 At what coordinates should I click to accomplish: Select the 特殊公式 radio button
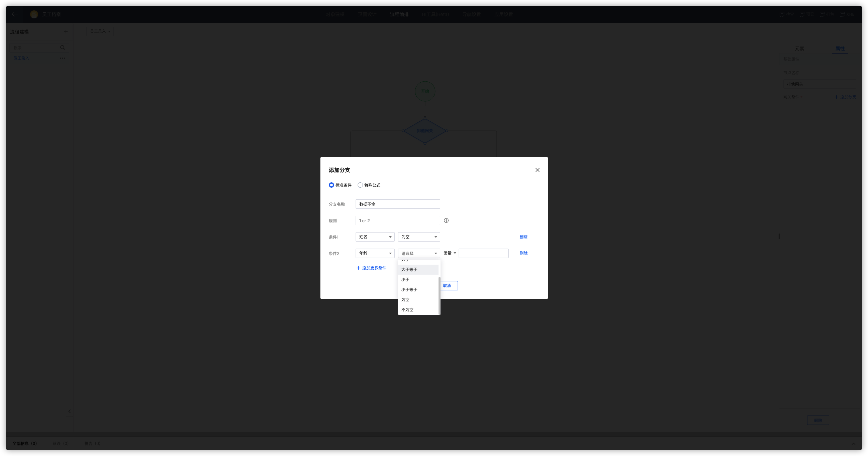pyautogui.click(x=360, y=185)
